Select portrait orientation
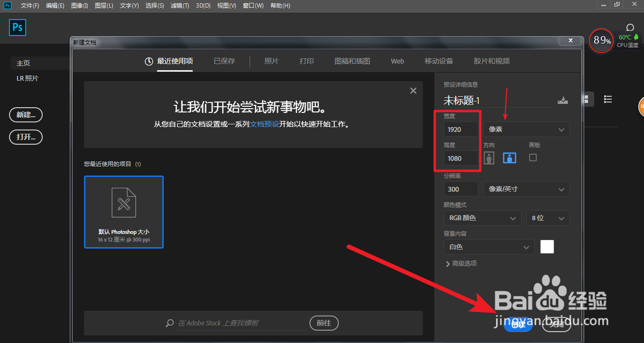 point(489,158)
